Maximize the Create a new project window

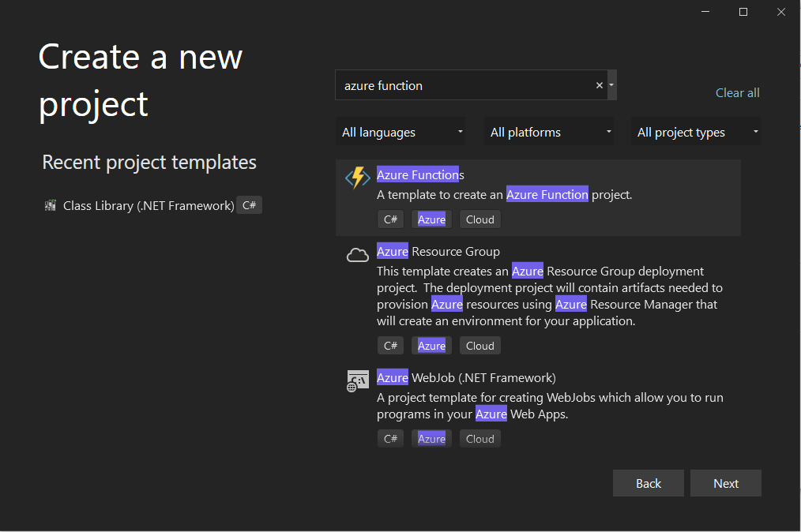[x=743, y=11]
